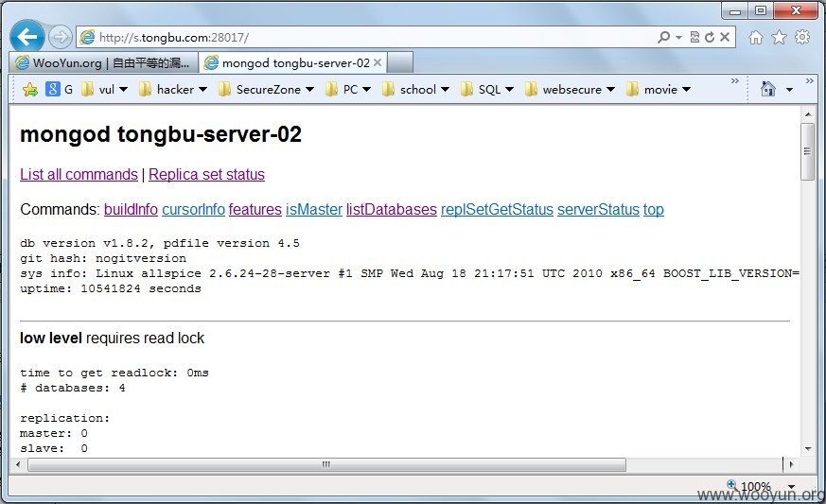Screen dimensions: 826x504
Task: Click the horizontal scrollbar right arrow
Action: 791,464
